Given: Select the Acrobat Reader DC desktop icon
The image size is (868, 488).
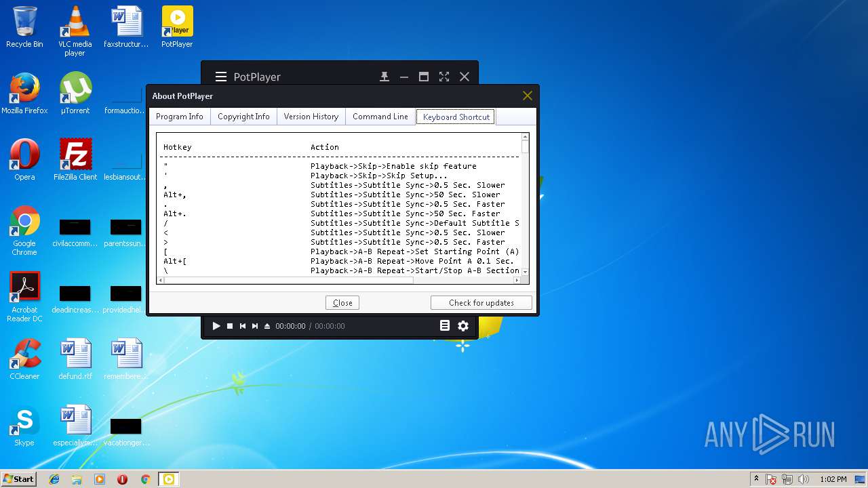Looking at the screenshot, I should tap(24, 297).
